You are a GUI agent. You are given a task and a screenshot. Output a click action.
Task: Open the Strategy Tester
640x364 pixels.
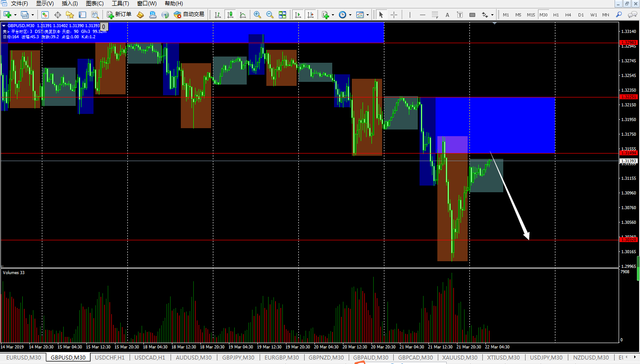tap(95, 15)
